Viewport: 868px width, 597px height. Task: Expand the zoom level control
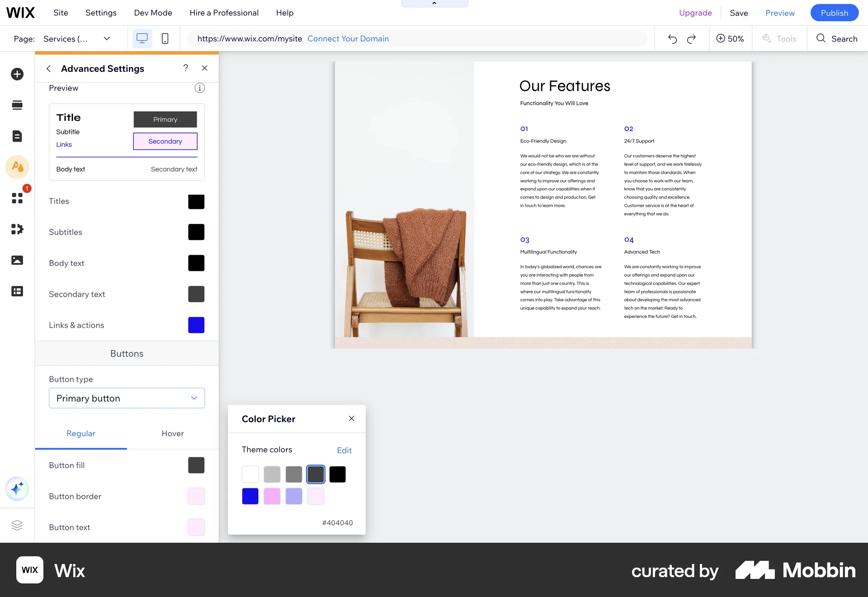pyautogui.click(x=731, y=38)
